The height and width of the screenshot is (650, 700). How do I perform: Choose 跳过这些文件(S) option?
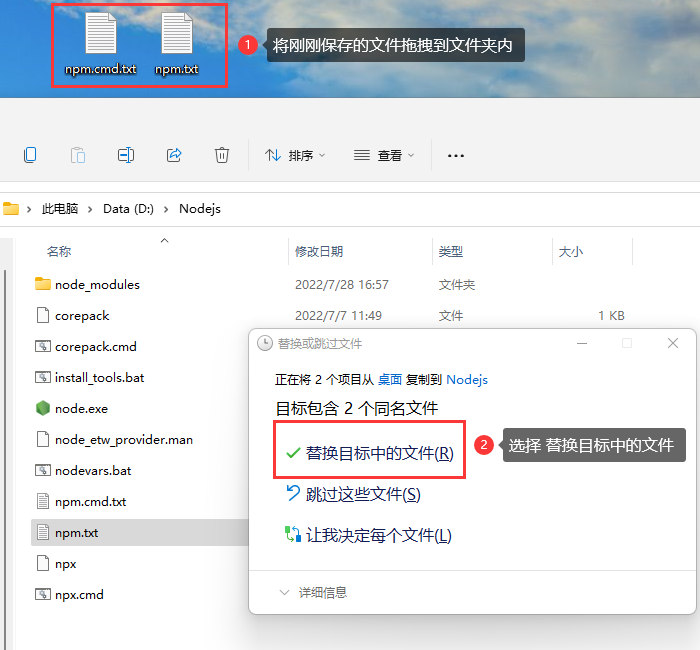353,494
